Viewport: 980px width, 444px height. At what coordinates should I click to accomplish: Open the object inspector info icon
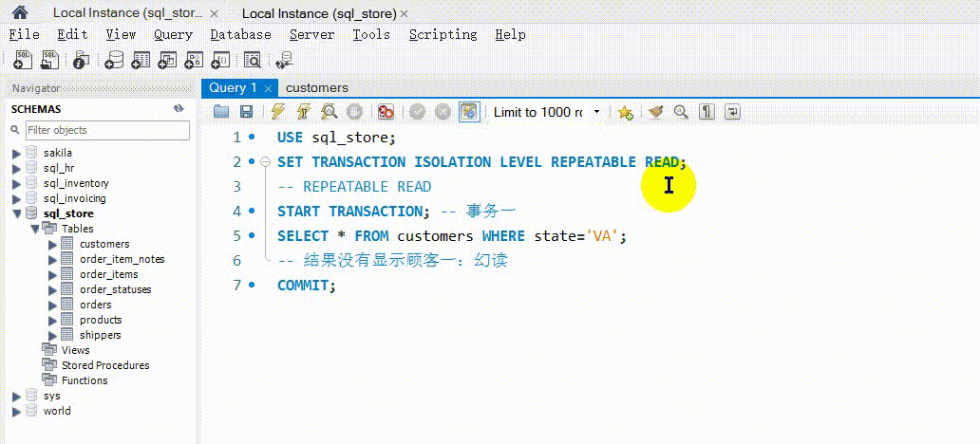pyautogui.click(x=82, y=60)
